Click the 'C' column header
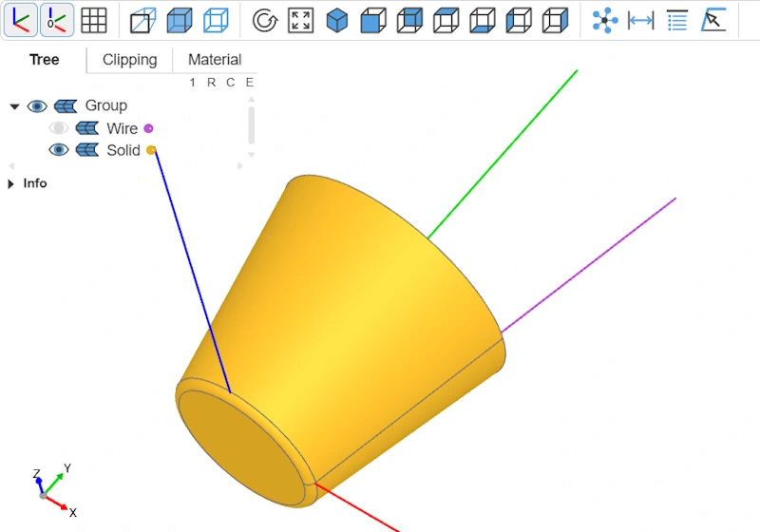760x532 pixels. click(230, 83)
